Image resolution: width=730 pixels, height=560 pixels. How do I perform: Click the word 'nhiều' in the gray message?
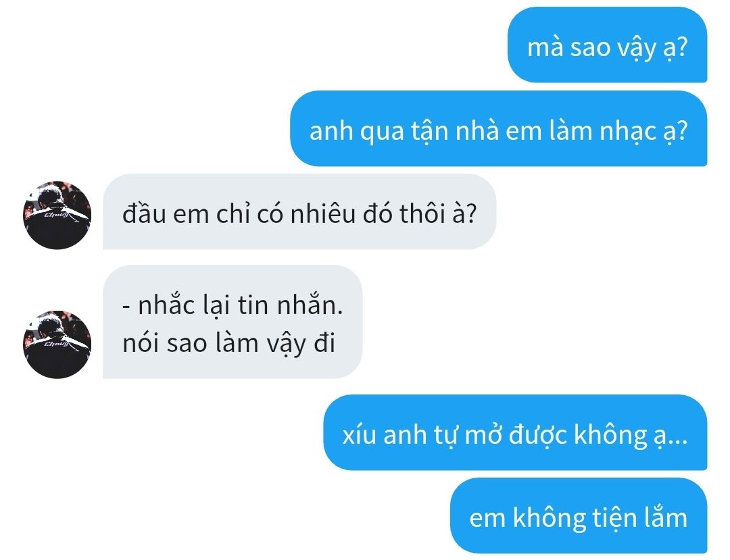[x=324, y=213]
